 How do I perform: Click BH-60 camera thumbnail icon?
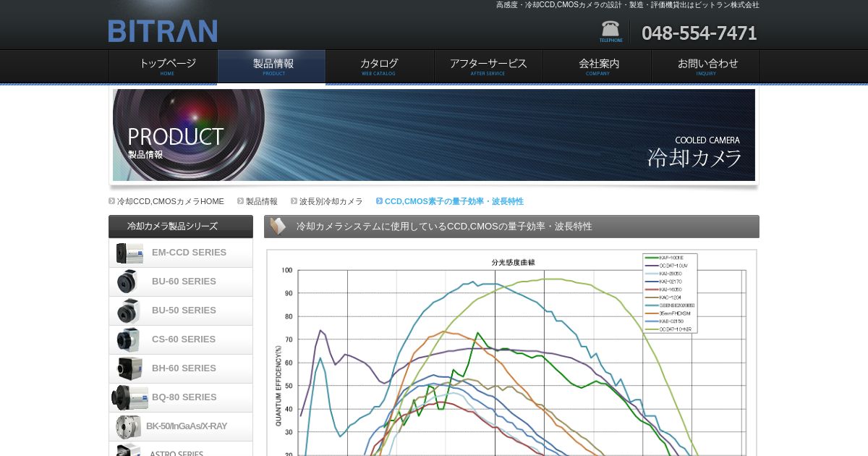point(130,368)
